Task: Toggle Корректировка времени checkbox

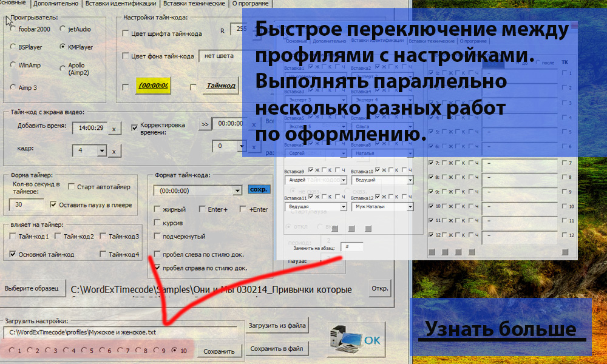Action: pyautogui.click(x=134, y=127)
